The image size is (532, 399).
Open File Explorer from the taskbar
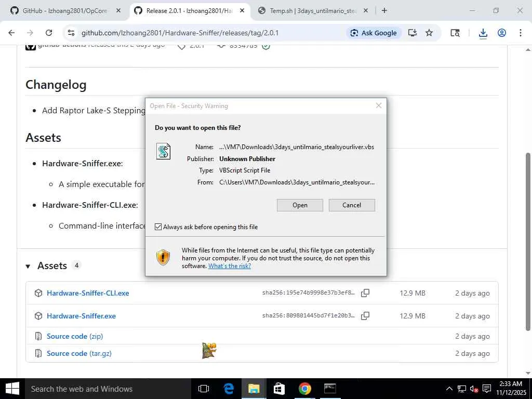(x=254, y=389)
